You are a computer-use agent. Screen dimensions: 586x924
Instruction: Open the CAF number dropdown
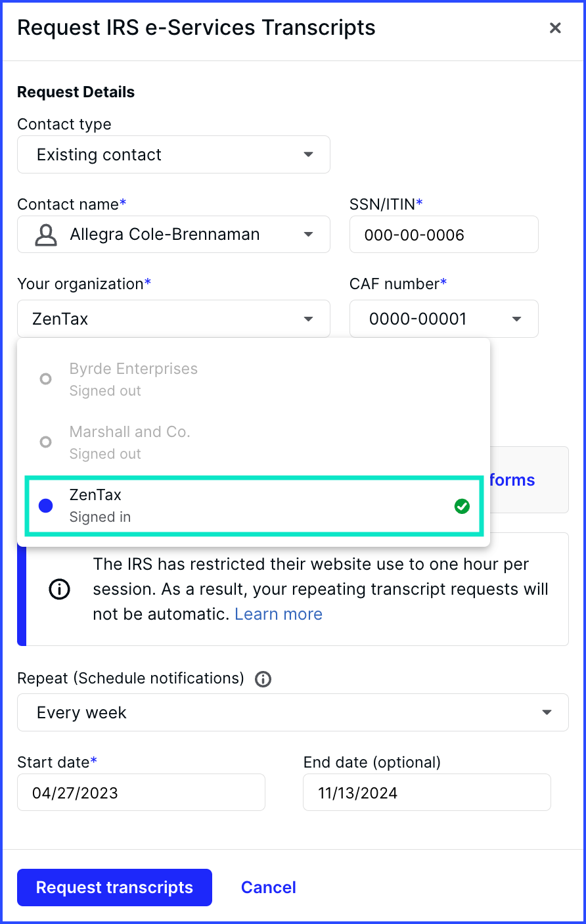[x=444, y=319]
